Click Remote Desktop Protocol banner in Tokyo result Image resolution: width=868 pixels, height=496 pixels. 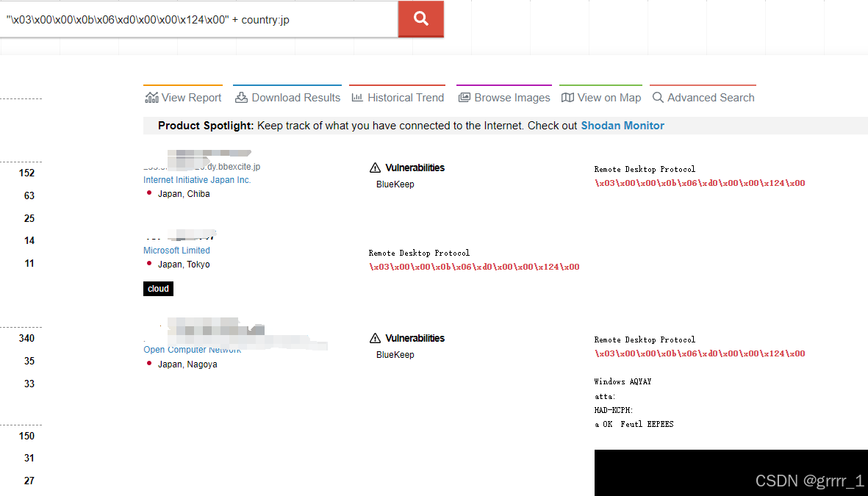click(419, 253)
